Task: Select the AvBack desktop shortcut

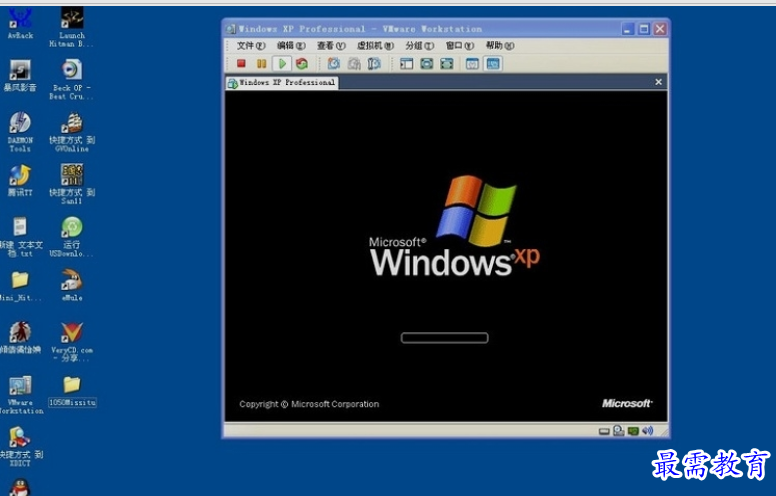Action: coord(20,24)
